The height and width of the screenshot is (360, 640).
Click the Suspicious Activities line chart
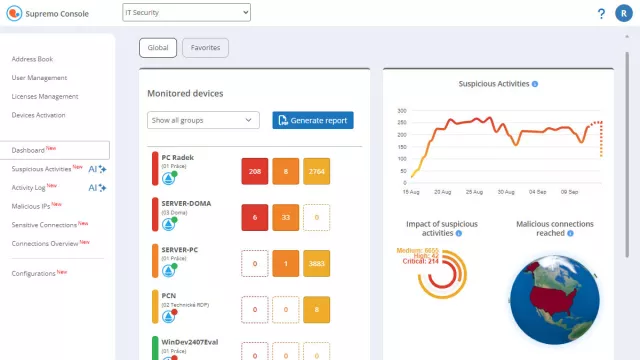(499, 151)
